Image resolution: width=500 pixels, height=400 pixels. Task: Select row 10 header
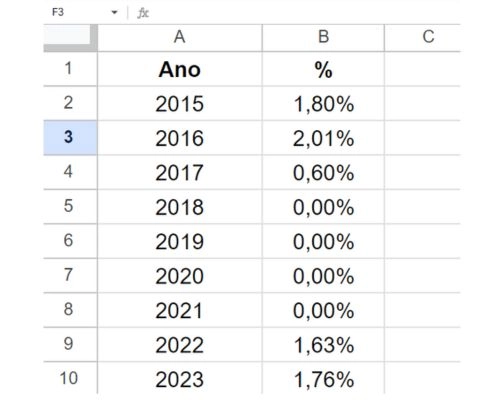coord(70,378)
